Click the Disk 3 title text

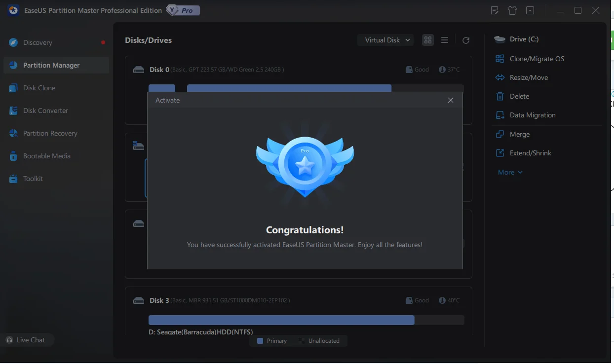point(159,300)
